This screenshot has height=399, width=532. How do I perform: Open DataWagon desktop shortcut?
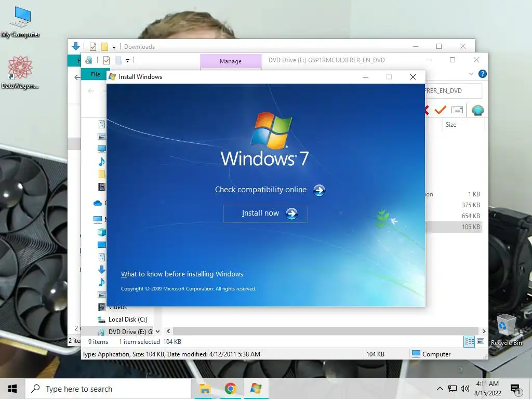[20, 73]
